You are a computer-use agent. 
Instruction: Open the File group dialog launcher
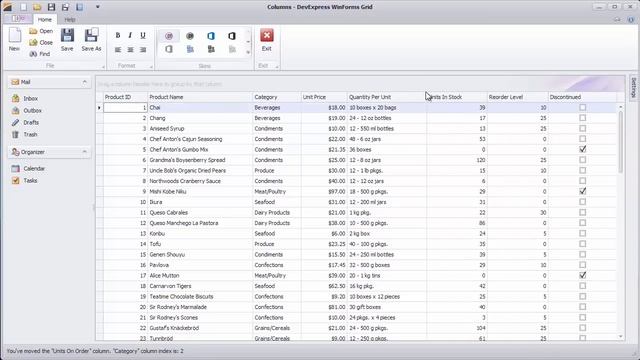[103, 67]
